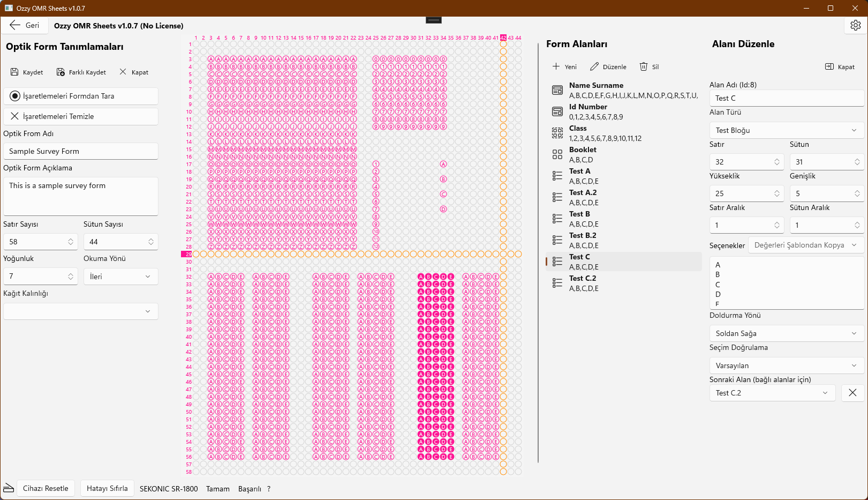Click the Optik From Adı text field
This screenshot has height=500, width=868.
pyautogui.click(x=81, y=151)
